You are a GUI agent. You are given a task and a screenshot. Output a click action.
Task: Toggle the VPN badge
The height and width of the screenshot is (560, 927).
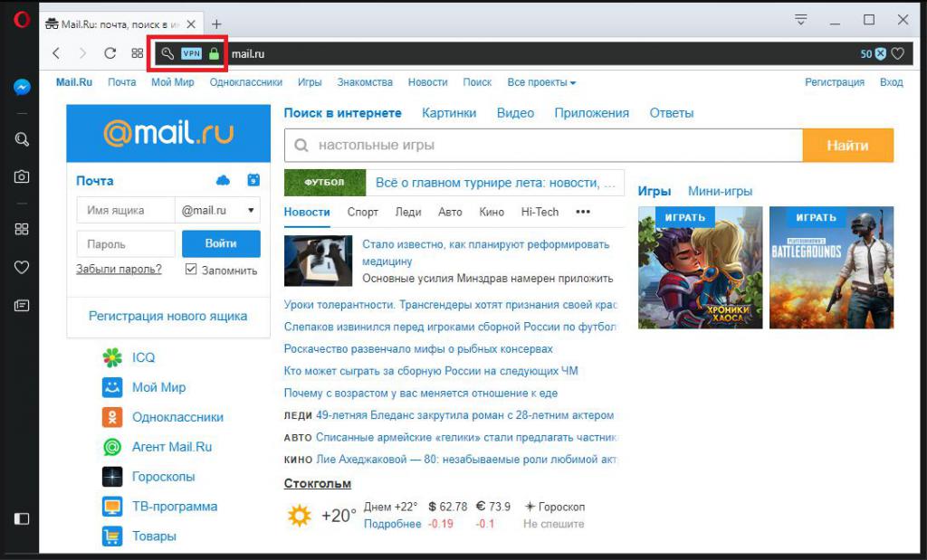point(192,53)
